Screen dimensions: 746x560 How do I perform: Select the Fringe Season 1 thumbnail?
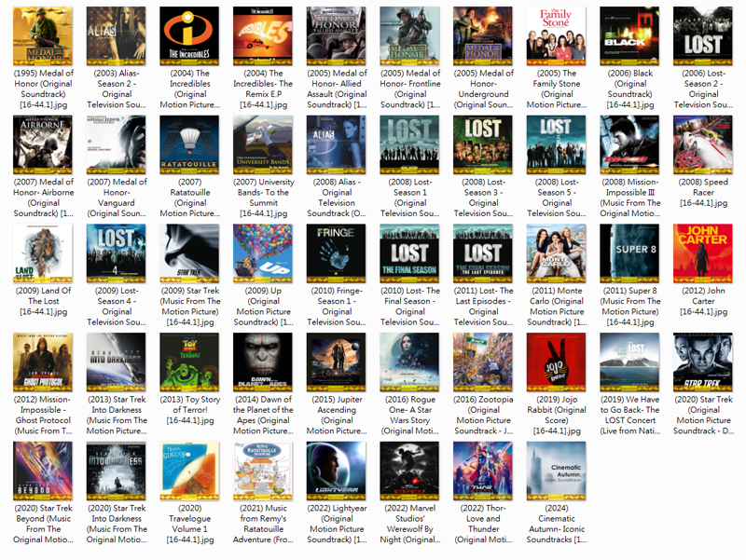337,253
